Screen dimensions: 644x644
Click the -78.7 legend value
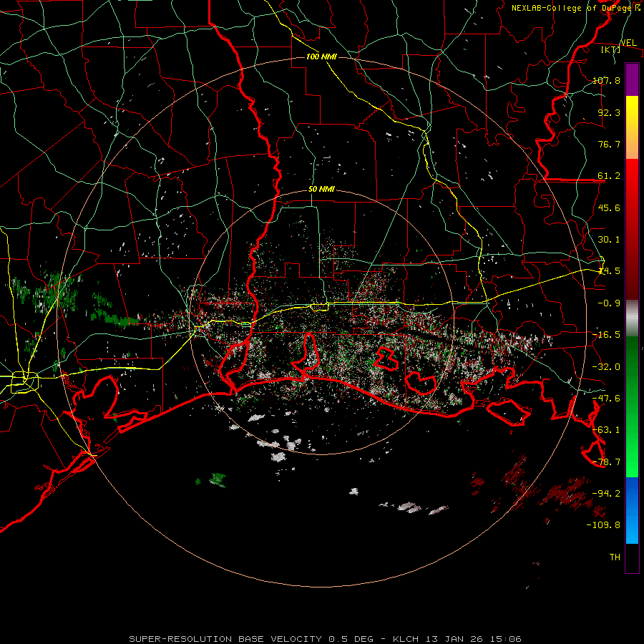click(606, 462)
